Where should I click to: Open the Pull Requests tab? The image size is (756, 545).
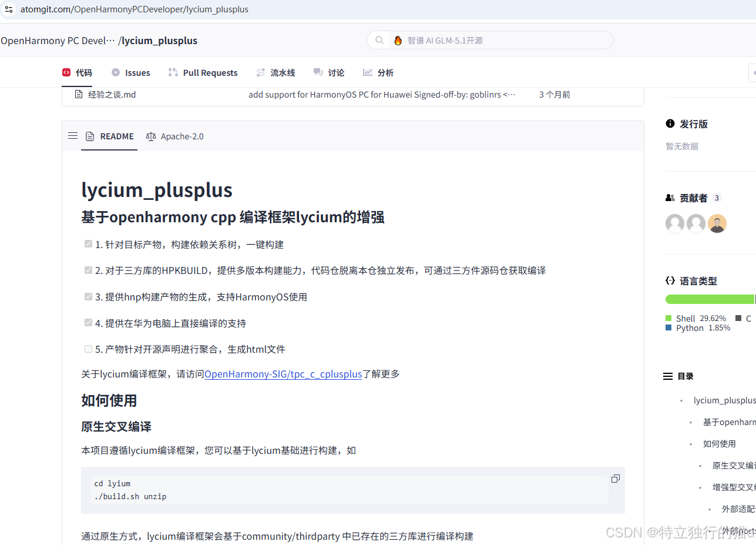click(x=203, y=73)
